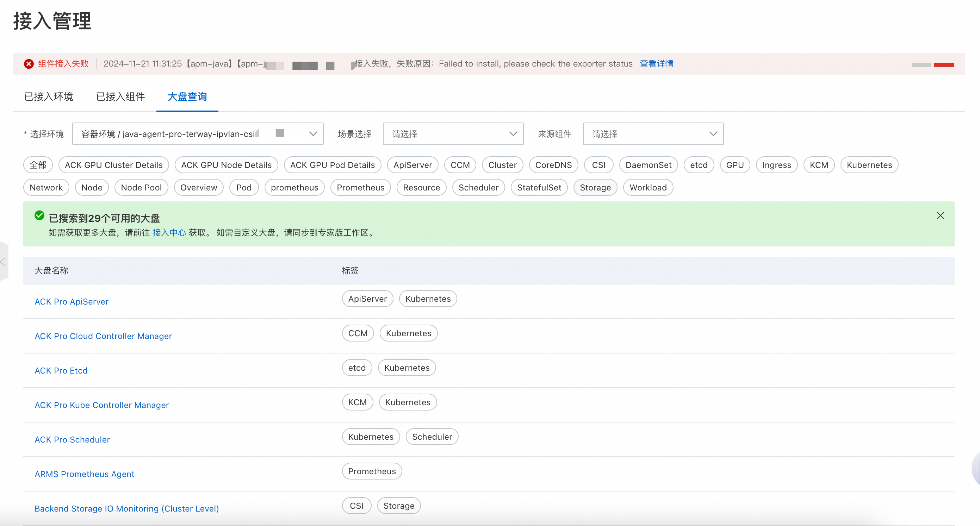Viewport: 980px width, 526px height.
Task: Switch to the 已接入环境 tab
Action: tap(49, 96)
